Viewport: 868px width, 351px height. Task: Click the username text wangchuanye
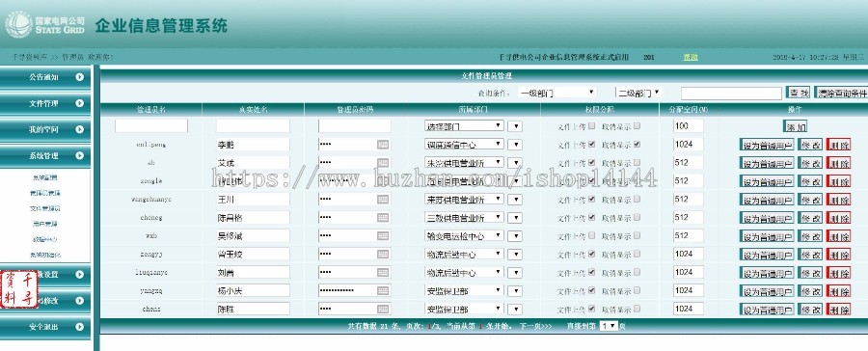[151, 200]
